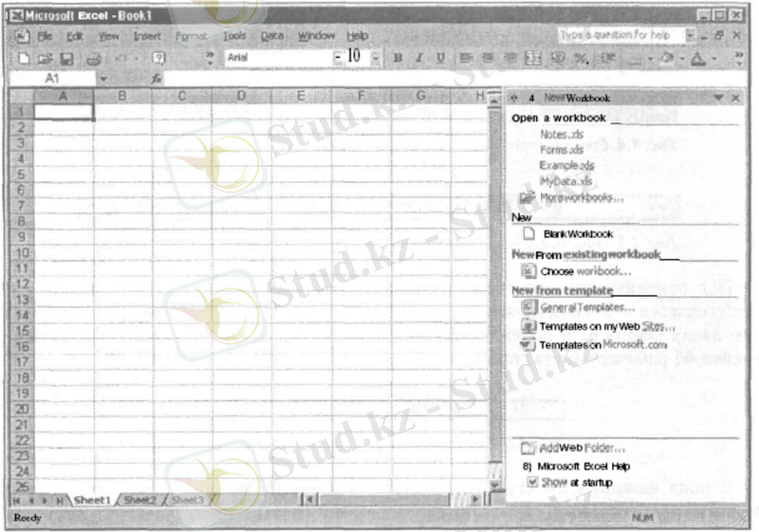Align cell text left
The width and height of the screenshot is (759, 532).
pyautogui.click(x=466, y=58)
